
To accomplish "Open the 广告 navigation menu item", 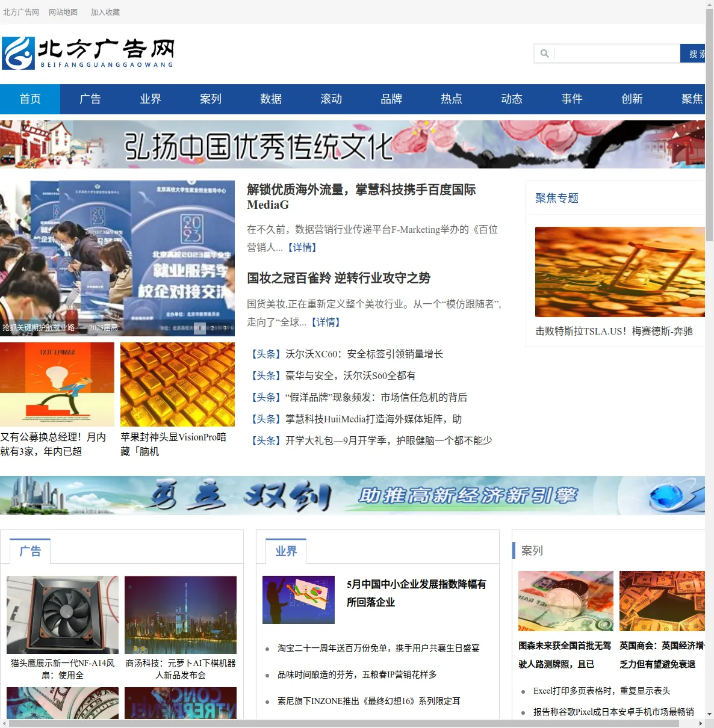I will pyautogui.click(x=90, y=99).
